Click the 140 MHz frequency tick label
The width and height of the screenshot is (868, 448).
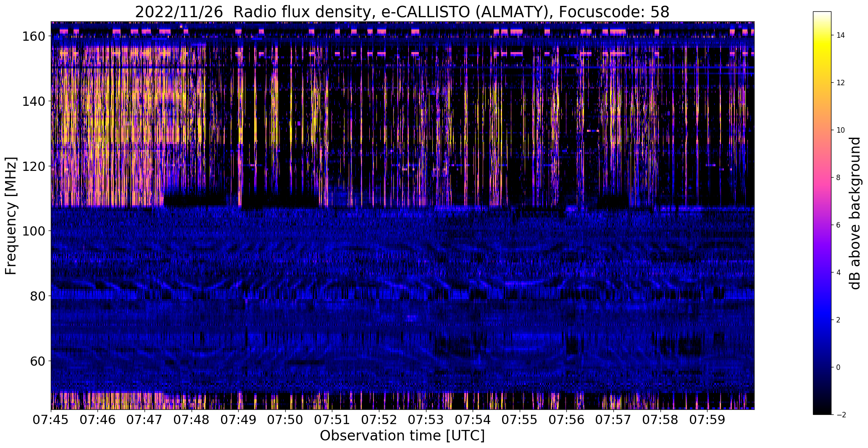(33, 102)
